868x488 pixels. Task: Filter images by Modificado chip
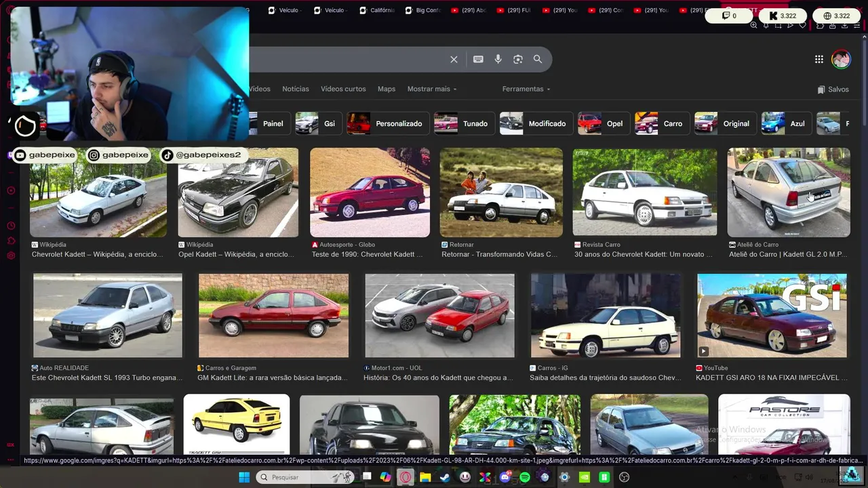pyautogui.click(x=535, y=123)
